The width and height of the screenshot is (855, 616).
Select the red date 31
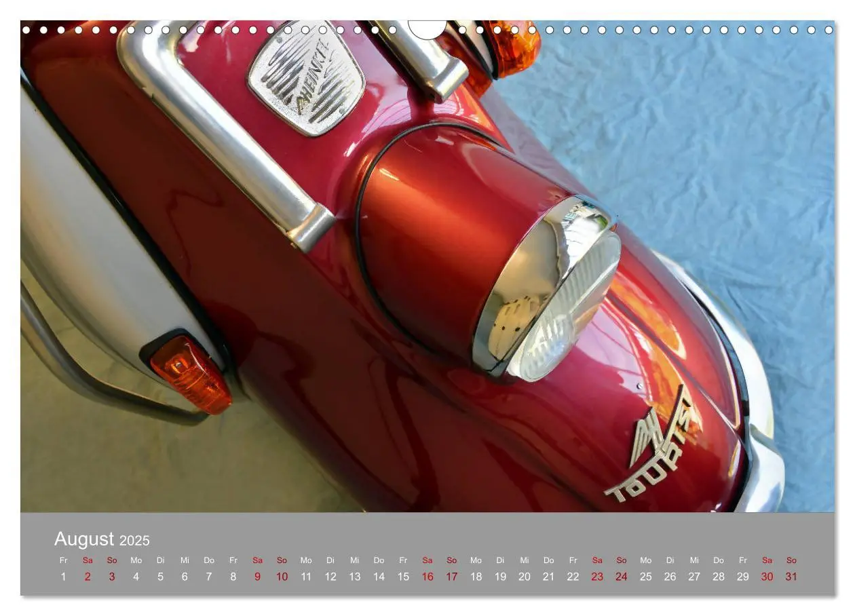coord(791,577)
